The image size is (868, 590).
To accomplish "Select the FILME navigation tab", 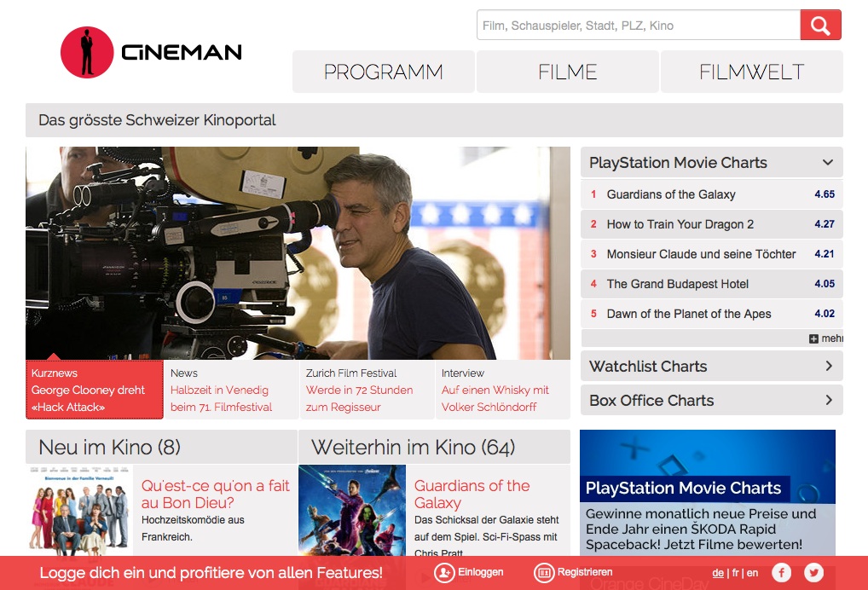I will (x=567, y=72).
